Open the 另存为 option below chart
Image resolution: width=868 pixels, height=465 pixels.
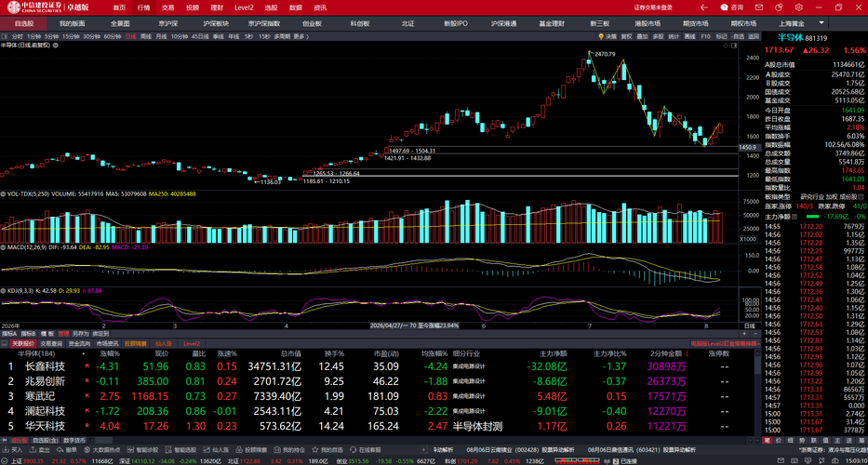80,334
